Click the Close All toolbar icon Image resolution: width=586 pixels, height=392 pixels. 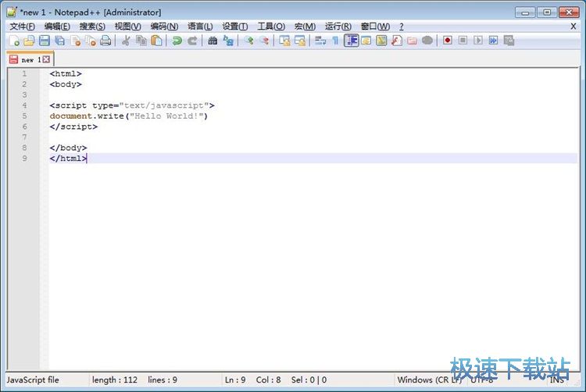(x=91, y=41)
